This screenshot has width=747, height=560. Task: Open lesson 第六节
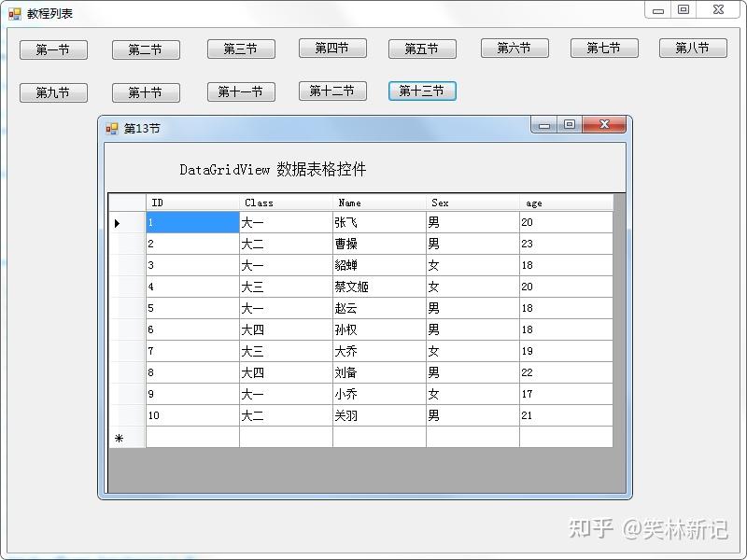pyautogui.click(x=514, y=49)
